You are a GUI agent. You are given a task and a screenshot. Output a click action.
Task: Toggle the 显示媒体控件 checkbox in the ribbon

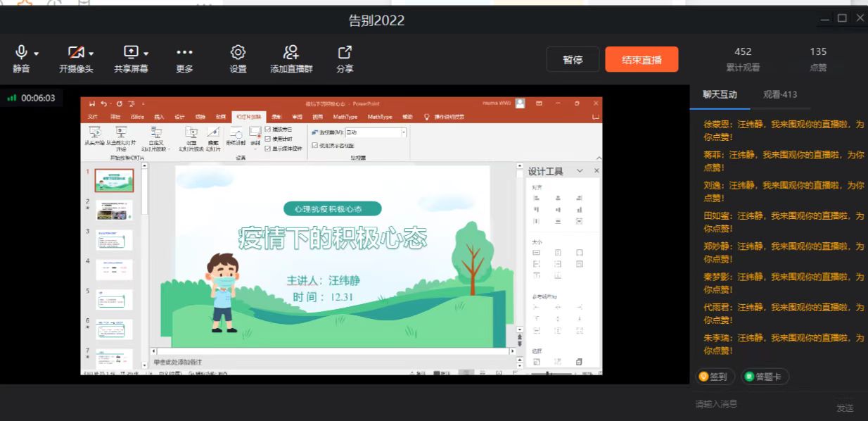point(268,149)
